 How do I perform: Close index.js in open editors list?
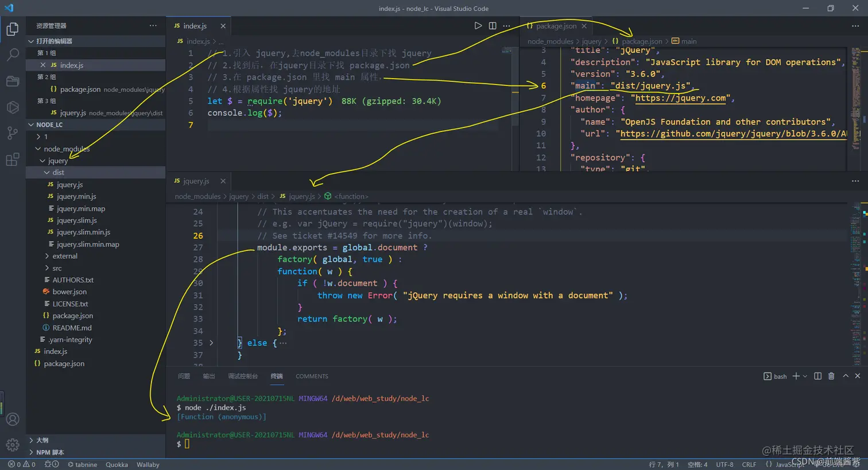pos(43,65)
